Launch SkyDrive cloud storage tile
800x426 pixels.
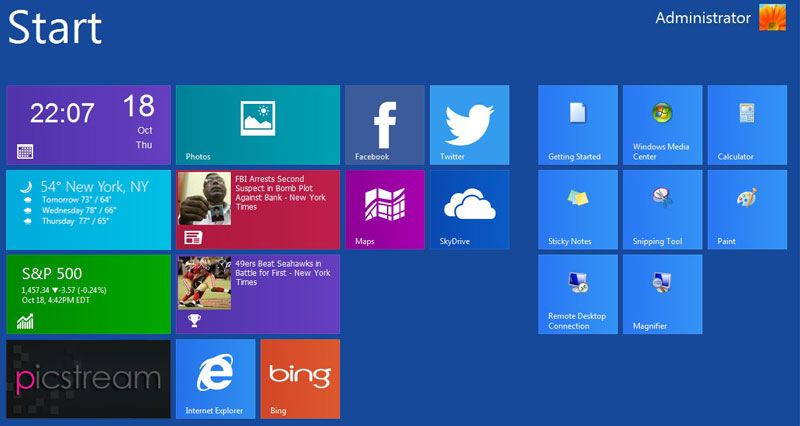point(469,209)
